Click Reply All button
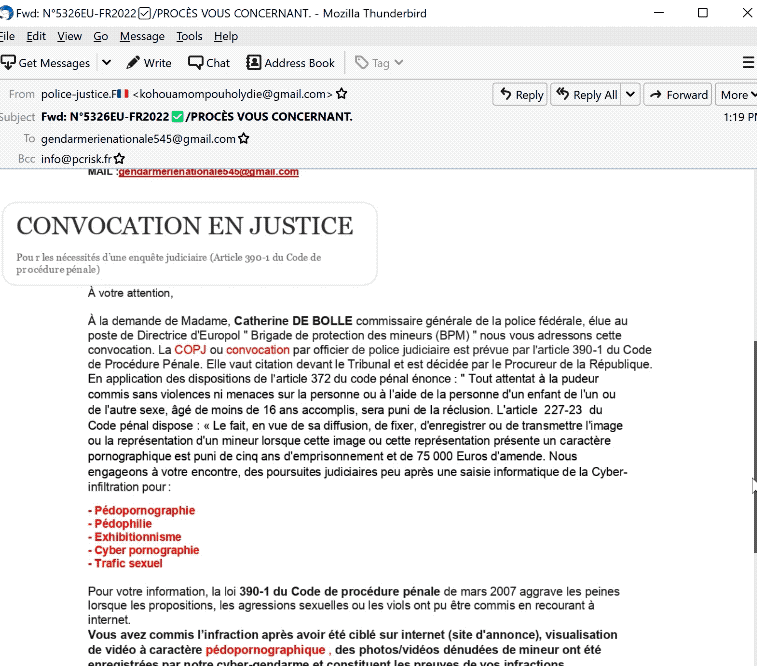Viewport: 757px width, 667px height. pos(586,95)
